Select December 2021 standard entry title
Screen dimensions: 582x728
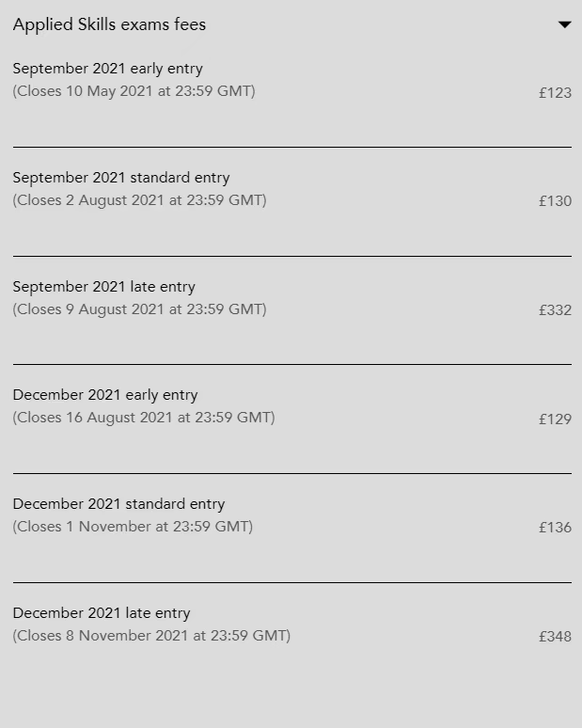(x=118, y=504)
